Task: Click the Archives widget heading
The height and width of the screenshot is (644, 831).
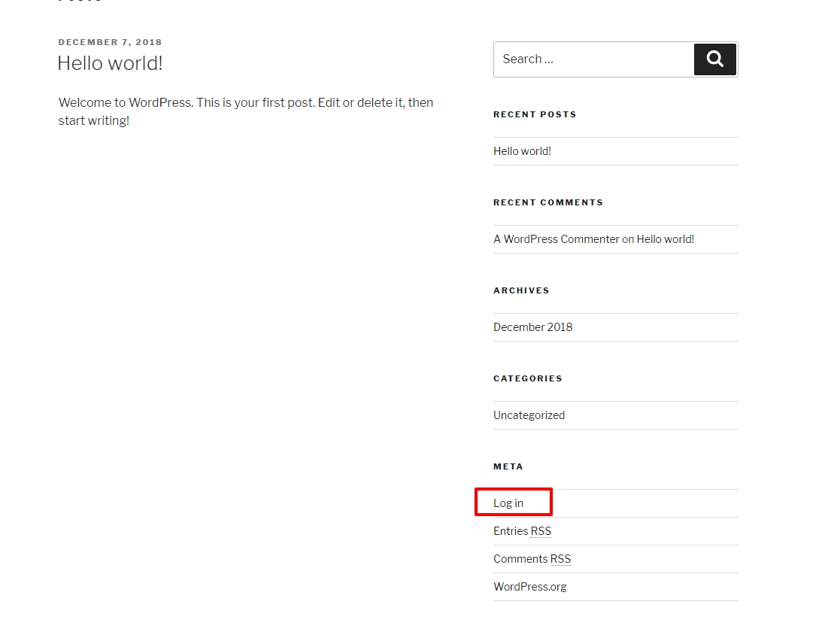Action: point(521,290)
